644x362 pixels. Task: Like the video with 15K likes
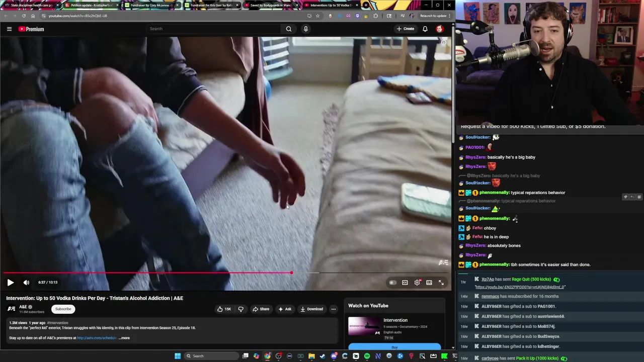[x=224, y=309]
